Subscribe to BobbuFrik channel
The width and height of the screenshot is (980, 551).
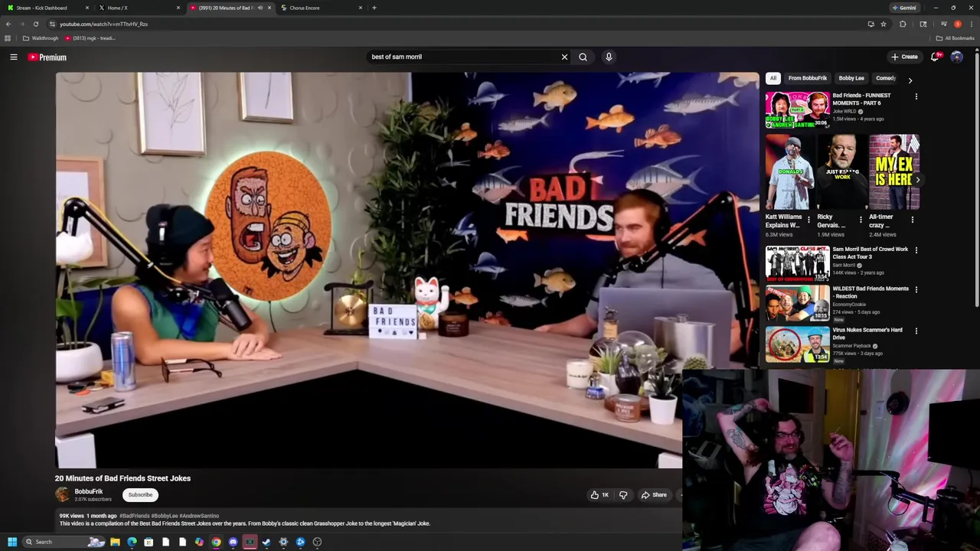140,495
